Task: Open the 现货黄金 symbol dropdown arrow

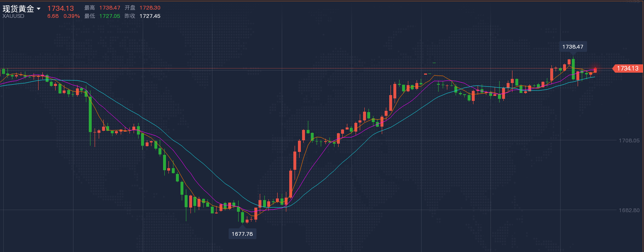Action: [x=39, y=9]
